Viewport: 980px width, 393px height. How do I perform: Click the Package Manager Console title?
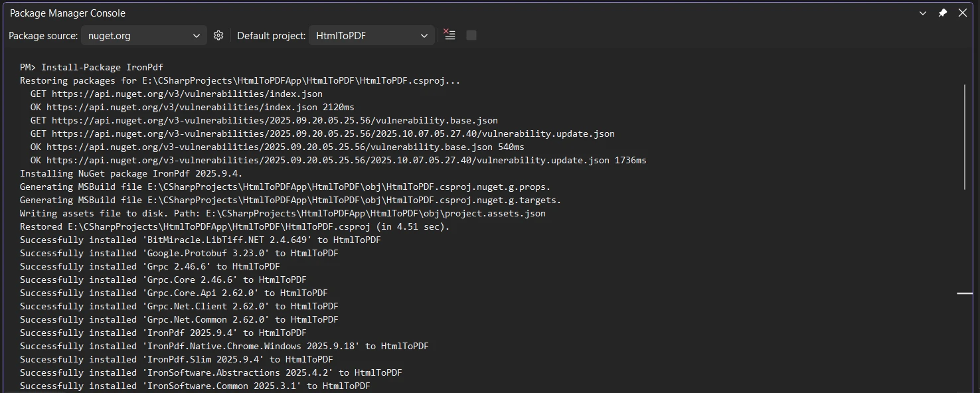(x=67, y=13)
